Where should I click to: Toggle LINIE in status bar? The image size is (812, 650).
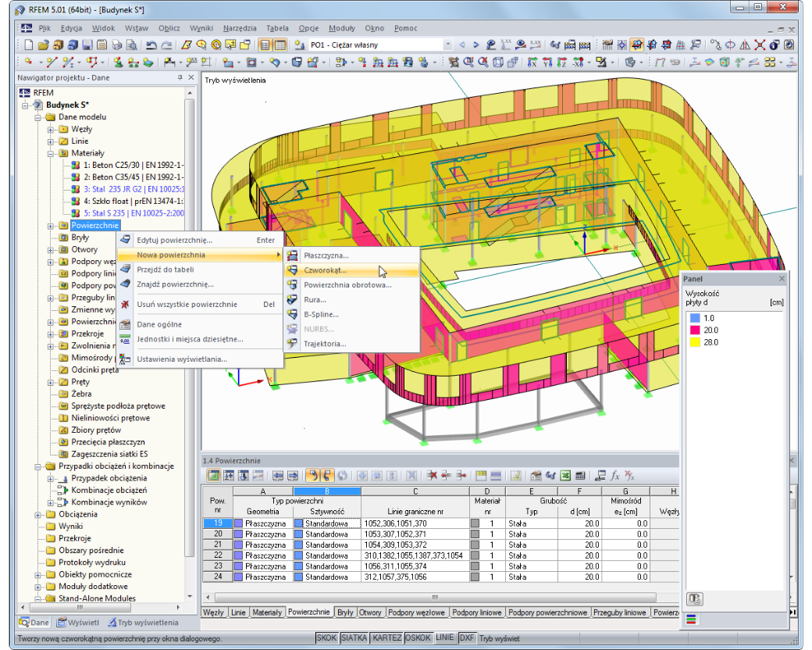[445, 637]
